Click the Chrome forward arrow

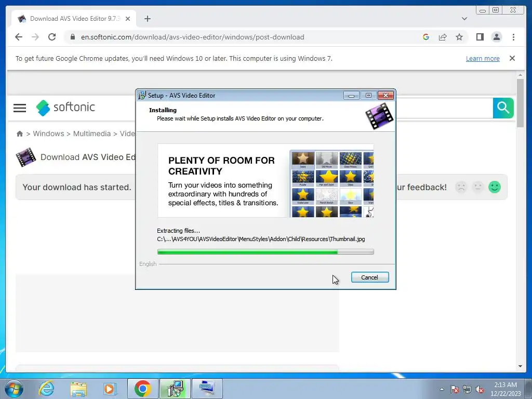35,37
